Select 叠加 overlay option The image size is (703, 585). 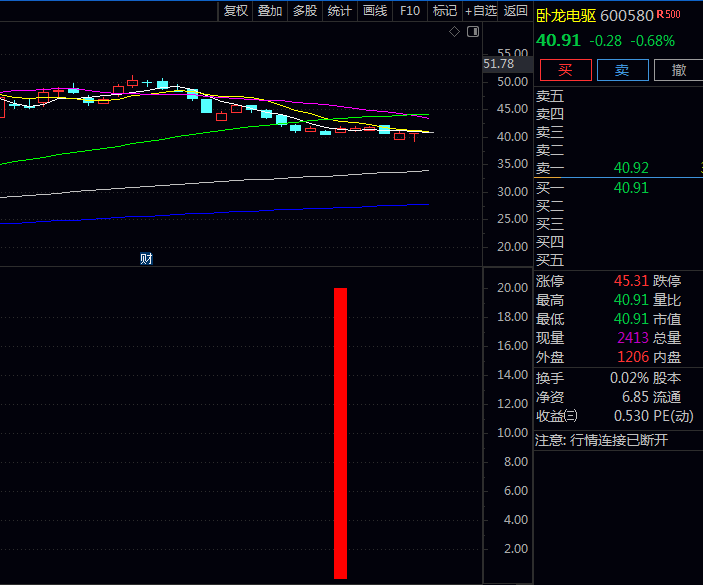[x=270, y=11]
